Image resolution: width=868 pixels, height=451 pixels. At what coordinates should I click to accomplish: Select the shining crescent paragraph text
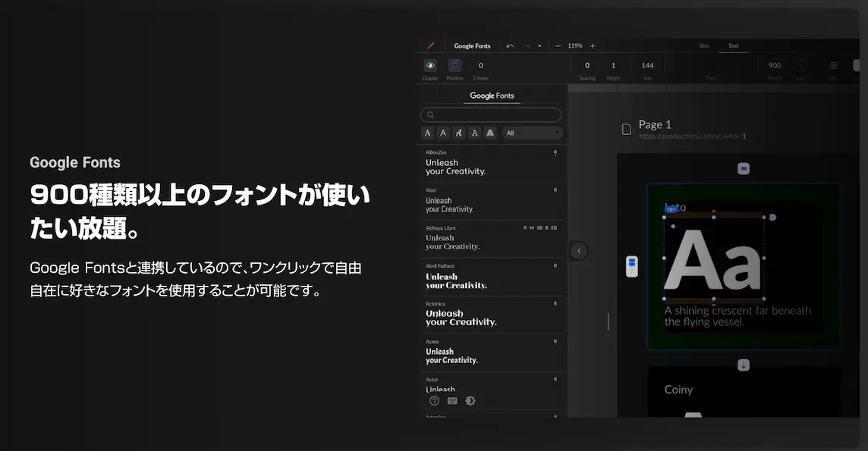tap(737, 316)
